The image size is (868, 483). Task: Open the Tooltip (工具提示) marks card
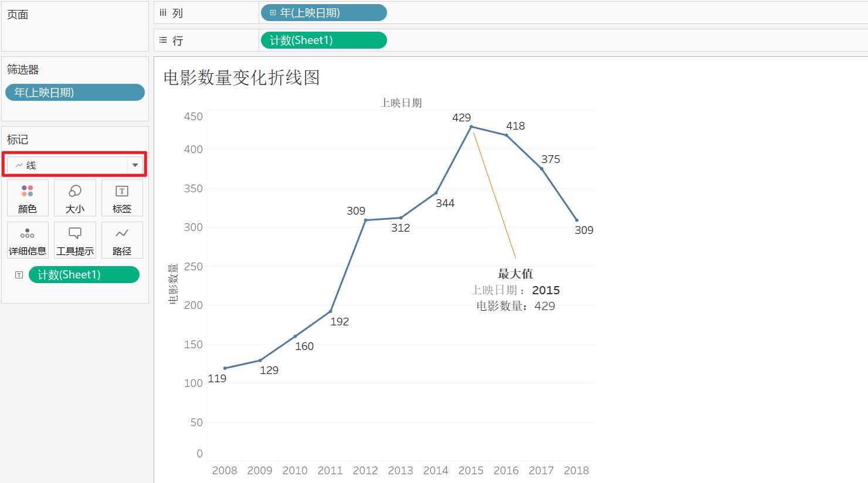pyautogui.click(x=74, y=240)
